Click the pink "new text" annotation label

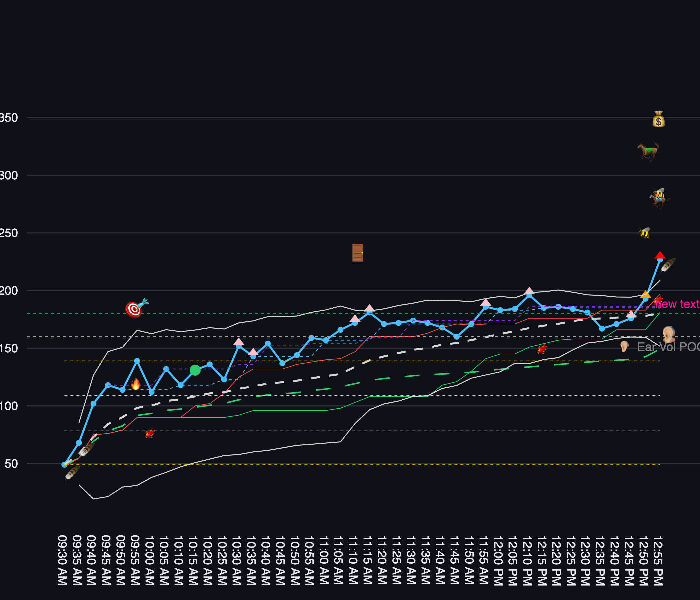677,304
